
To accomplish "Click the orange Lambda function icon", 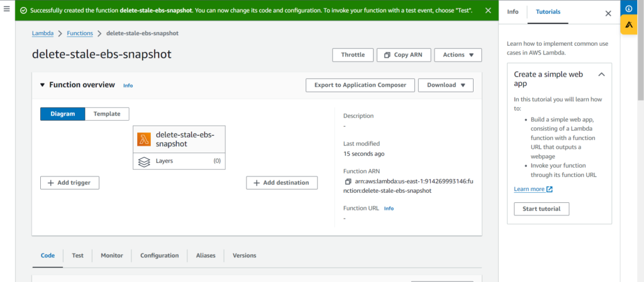I will coord(144,139).
